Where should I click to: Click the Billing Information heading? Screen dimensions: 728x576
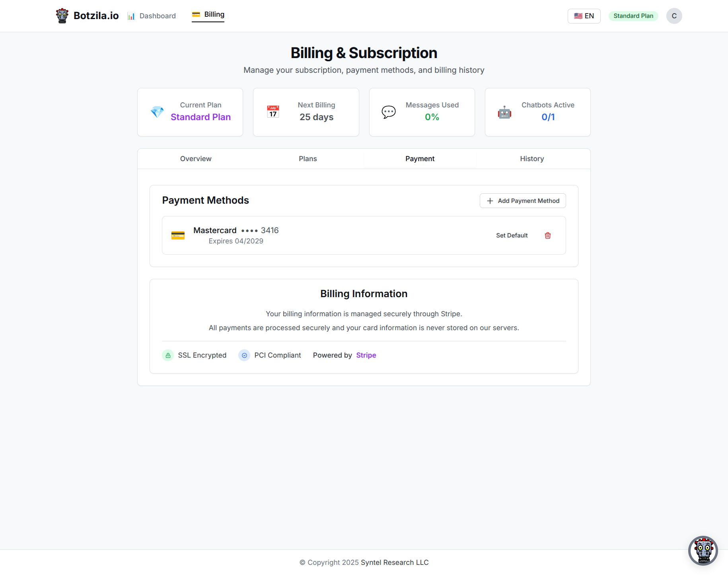pyautogui.click(x=364, y=294)
